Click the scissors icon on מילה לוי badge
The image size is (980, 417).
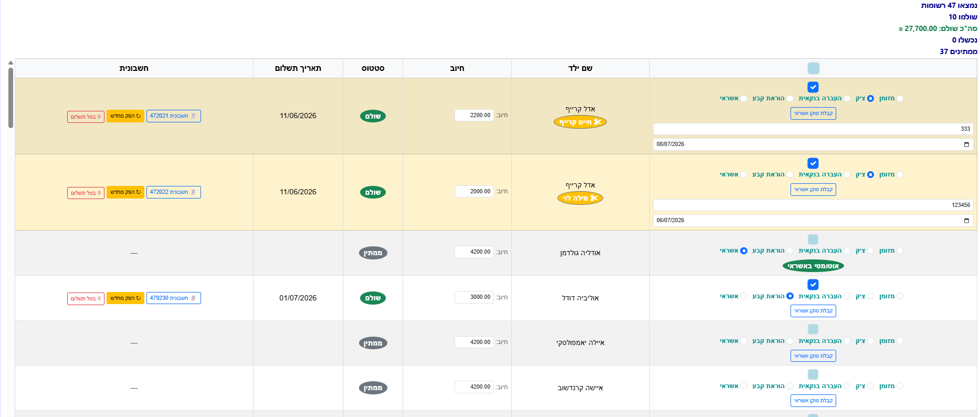pos(594,198)
